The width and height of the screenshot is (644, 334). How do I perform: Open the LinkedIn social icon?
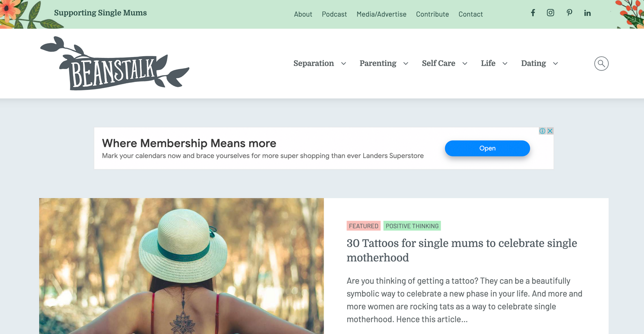click(587, 13)
